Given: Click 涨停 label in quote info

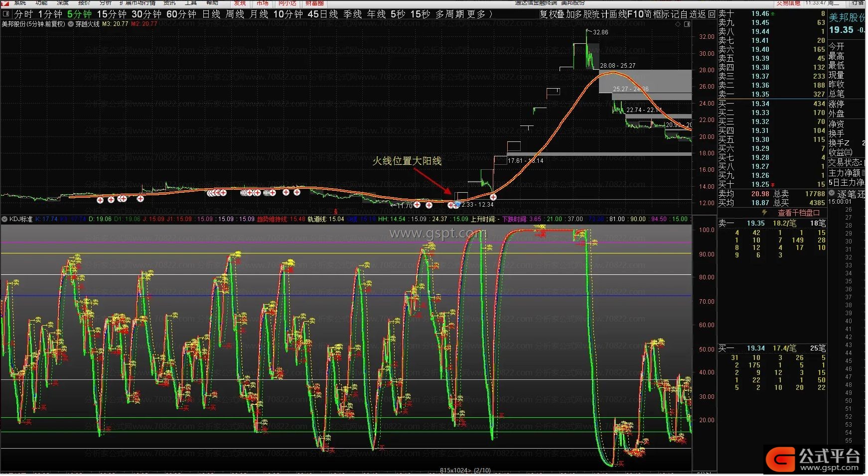Looking at the screenshot, I should (x=836, y=104).
